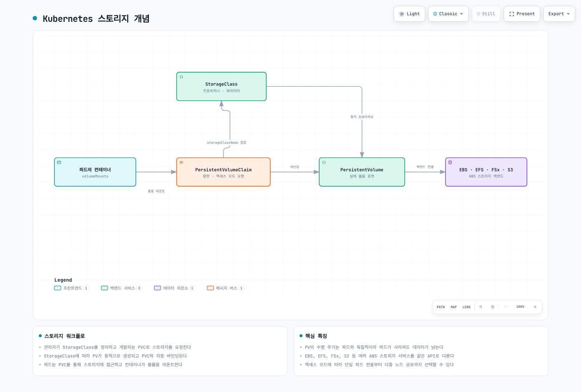Enter Present fullscreen mode

coord(522,14)
